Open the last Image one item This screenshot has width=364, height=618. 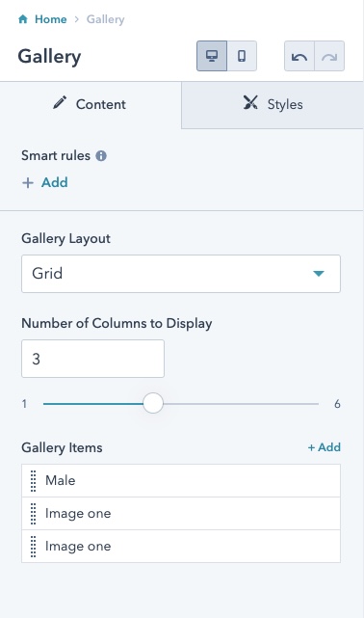181,547
